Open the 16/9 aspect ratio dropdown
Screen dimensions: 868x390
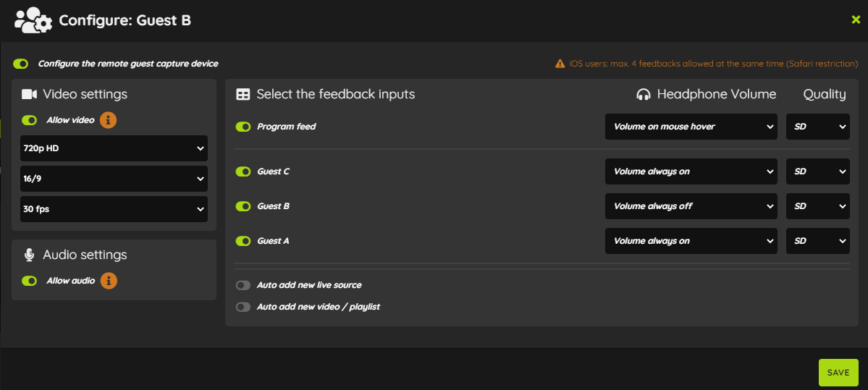pos(114,179)
